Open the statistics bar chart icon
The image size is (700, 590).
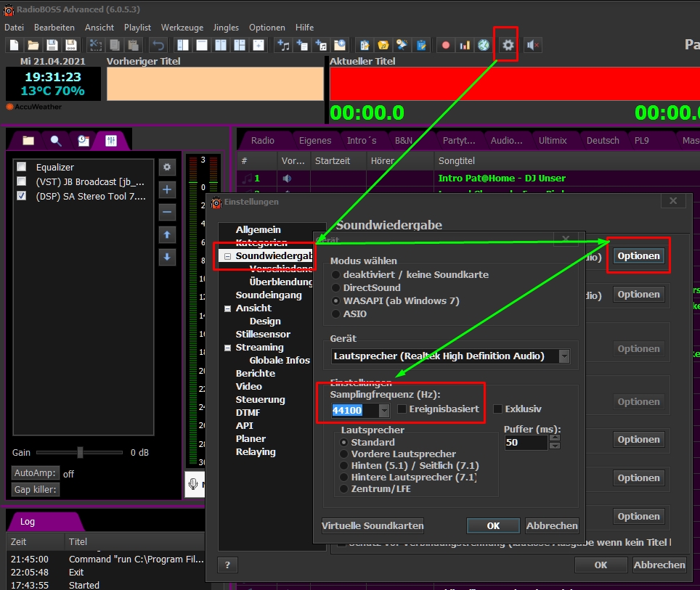[x=465, y=45]
